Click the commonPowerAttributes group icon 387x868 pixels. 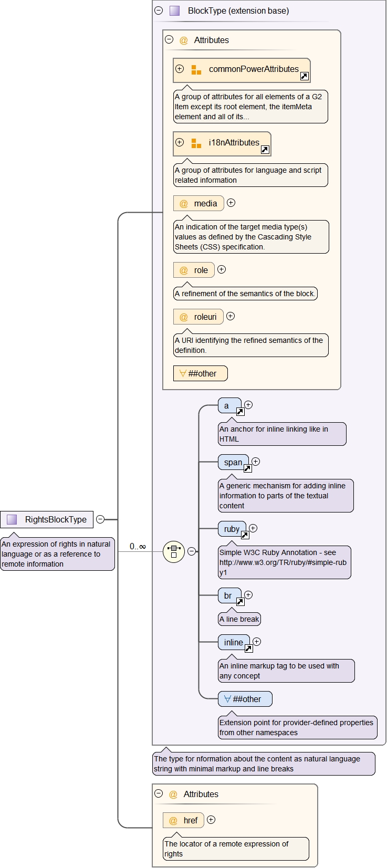[196, 69]
